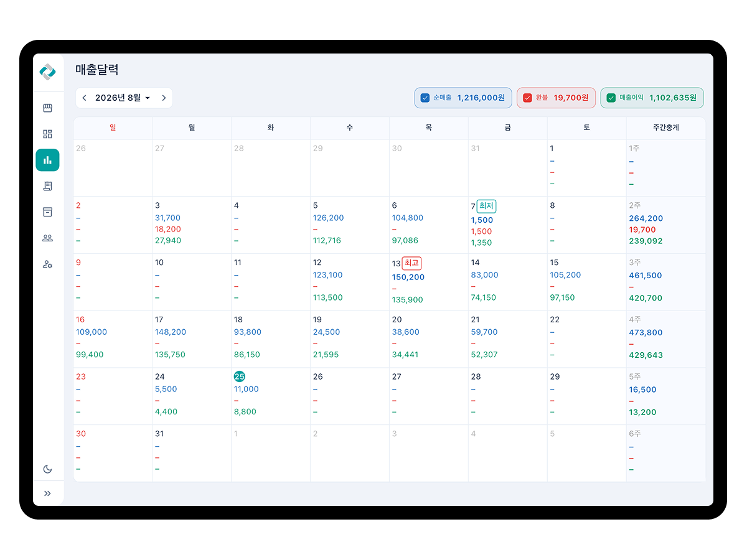Click the 5주 weekly total 16,500

pyautogui.click(x=643, y=390)
